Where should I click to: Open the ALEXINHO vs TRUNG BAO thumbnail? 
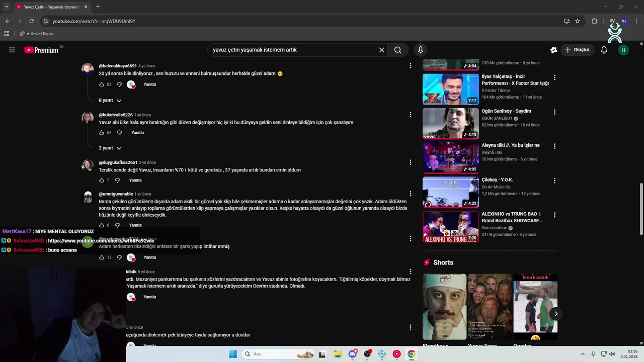tap(450, 227)
